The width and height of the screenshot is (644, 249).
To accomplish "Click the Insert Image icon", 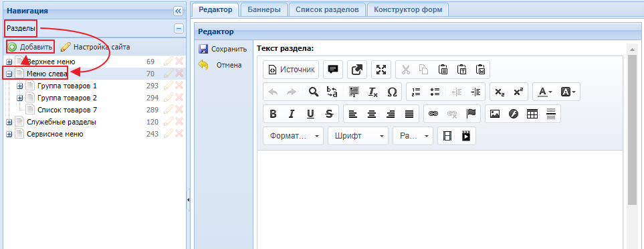I will (x=495, y=114).
